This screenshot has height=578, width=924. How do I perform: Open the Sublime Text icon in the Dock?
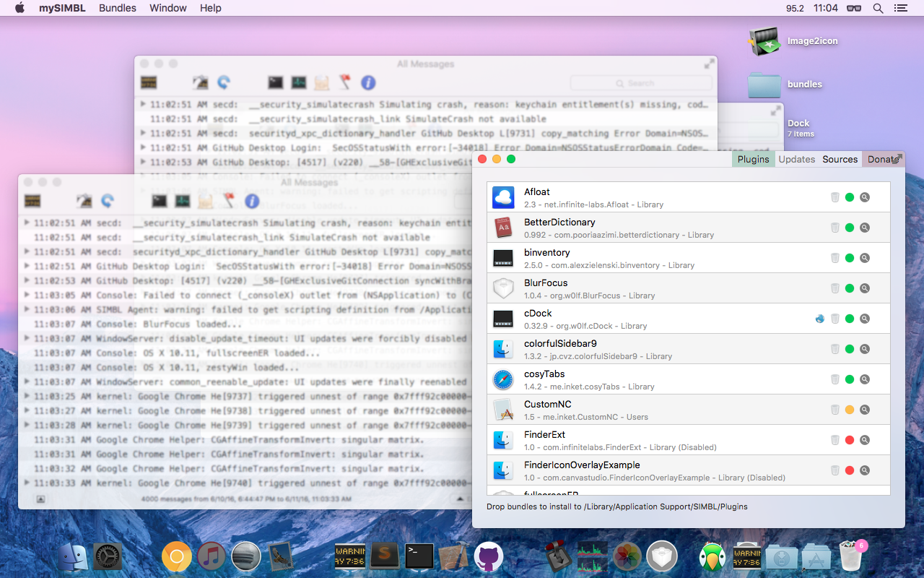[385, 556]
